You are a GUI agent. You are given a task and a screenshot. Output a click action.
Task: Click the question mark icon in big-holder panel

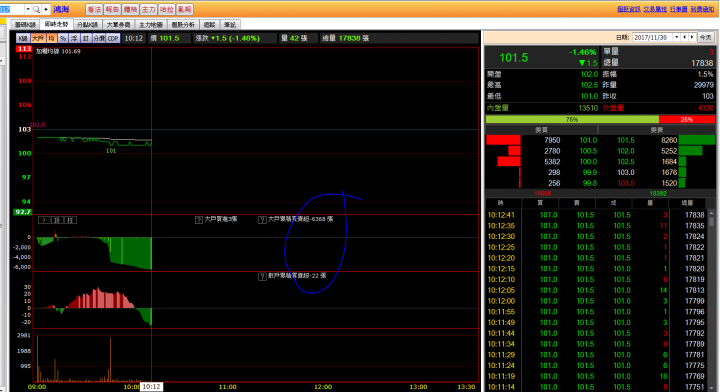(x=44, y=220)
